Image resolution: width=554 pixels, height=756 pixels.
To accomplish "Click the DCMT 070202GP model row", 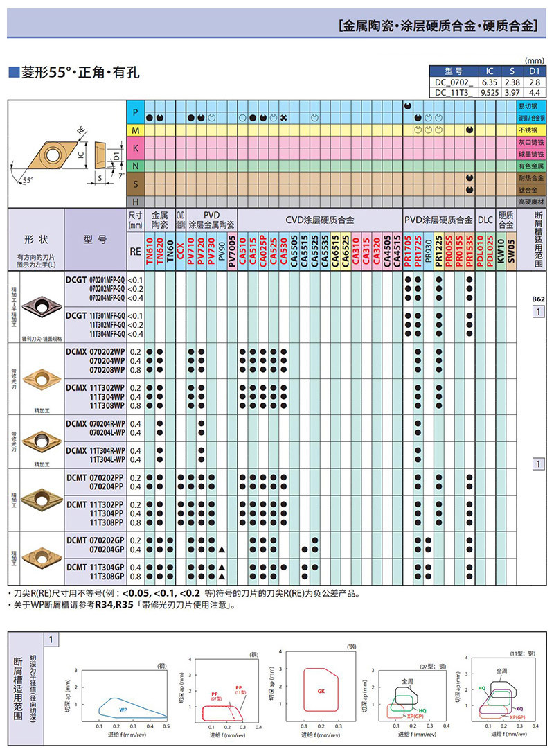I will pyautogui.click(x=96, y=540).
